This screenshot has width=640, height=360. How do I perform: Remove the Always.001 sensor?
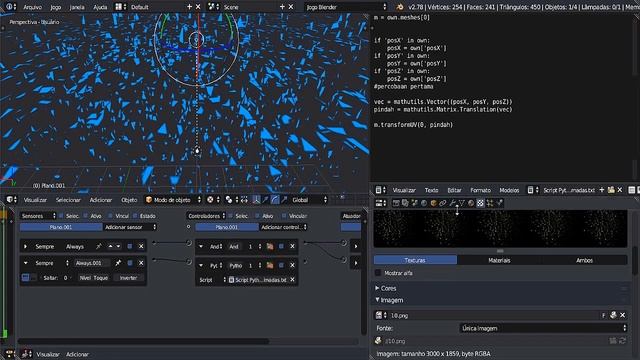pyautogui.click(x=141, y=263)
